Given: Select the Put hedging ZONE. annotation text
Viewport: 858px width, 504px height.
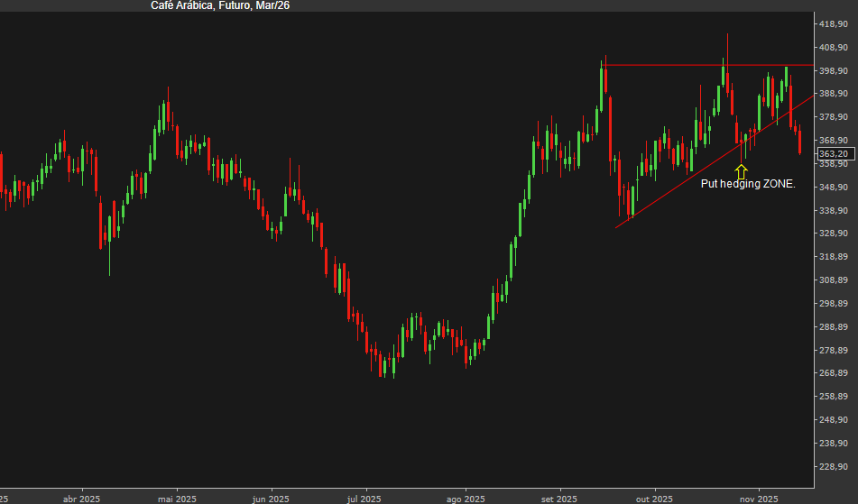Looking at the screenshot, I should point(748,184).
